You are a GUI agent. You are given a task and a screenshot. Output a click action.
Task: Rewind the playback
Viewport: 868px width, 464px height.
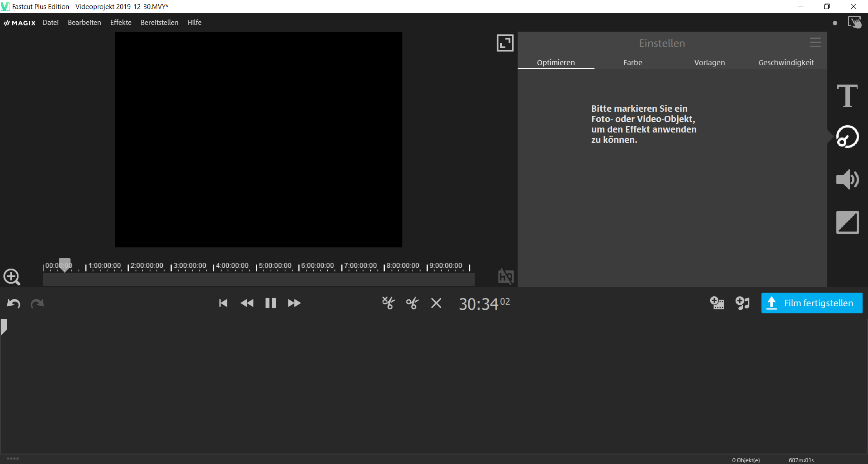[x=247, y=303]
